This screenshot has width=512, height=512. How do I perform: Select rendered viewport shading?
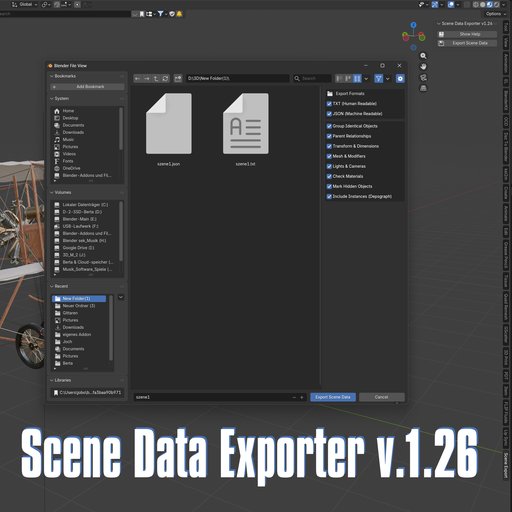pos(496,5)
